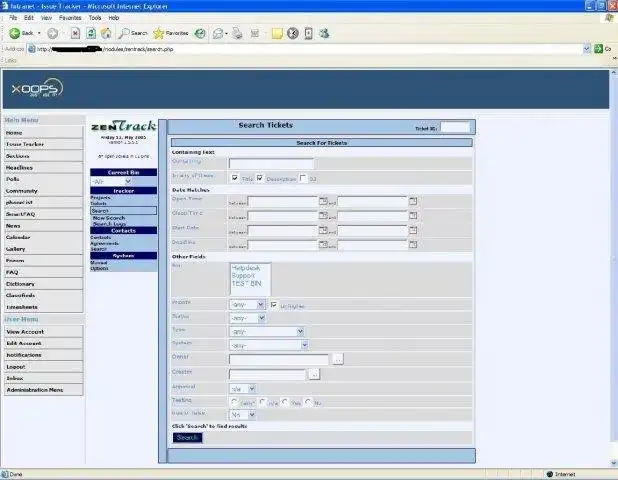Open calendar for Open Time start date
This screenshot has height=480, width=618.
(323, 201)
